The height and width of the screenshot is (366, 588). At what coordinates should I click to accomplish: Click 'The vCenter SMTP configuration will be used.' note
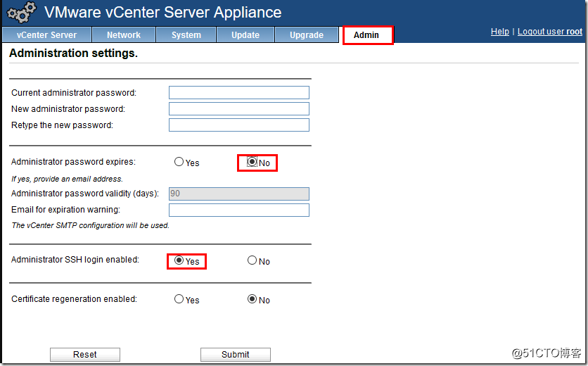pos(90,225)
